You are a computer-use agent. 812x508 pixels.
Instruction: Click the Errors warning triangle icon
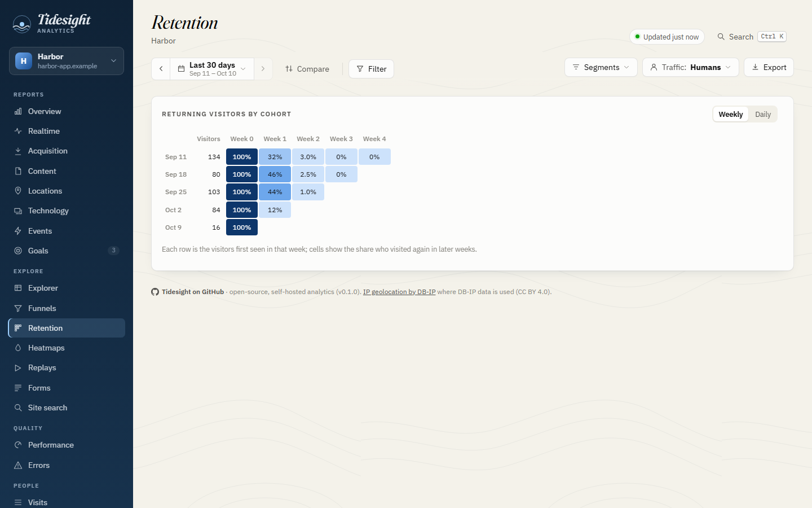tap(18, 465)
